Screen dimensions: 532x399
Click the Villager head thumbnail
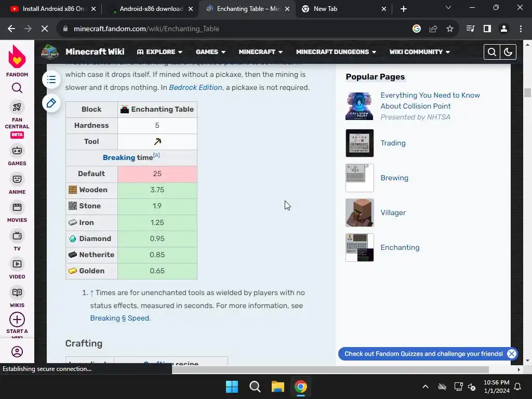[360, 212]
